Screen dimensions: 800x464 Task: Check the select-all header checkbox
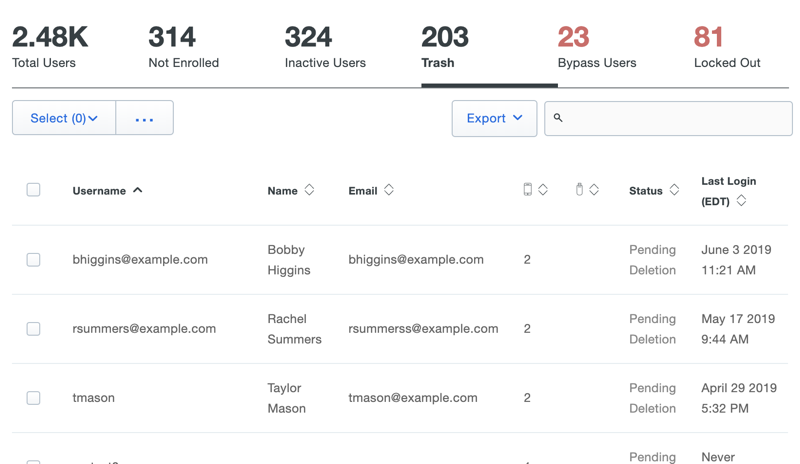point(33,190)
